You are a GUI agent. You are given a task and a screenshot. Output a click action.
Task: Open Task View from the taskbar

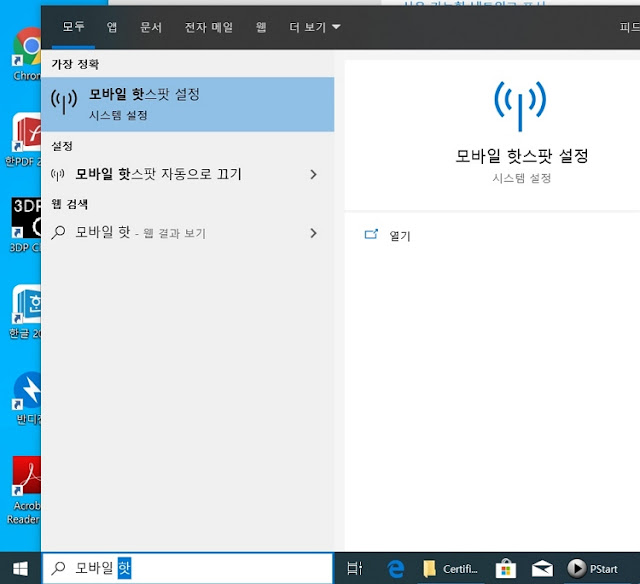(x=354, y=568)
